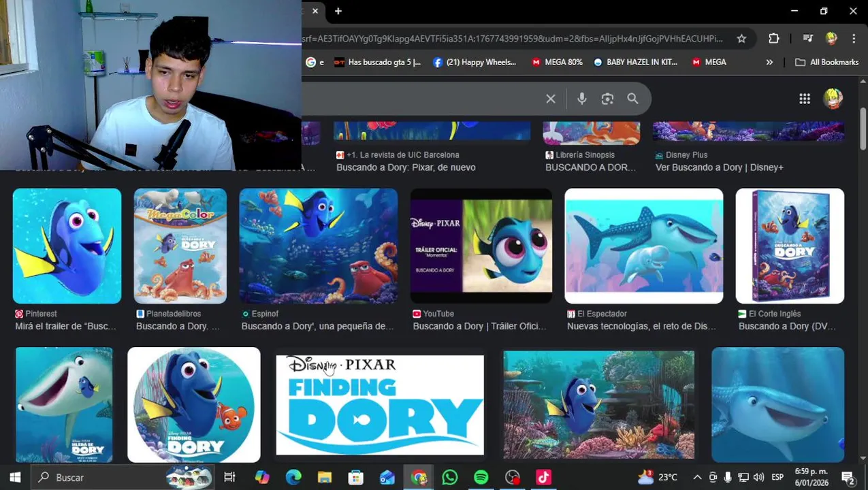
Task: Open the Pinterest Dory image result
Action: [x=67, y=246]
